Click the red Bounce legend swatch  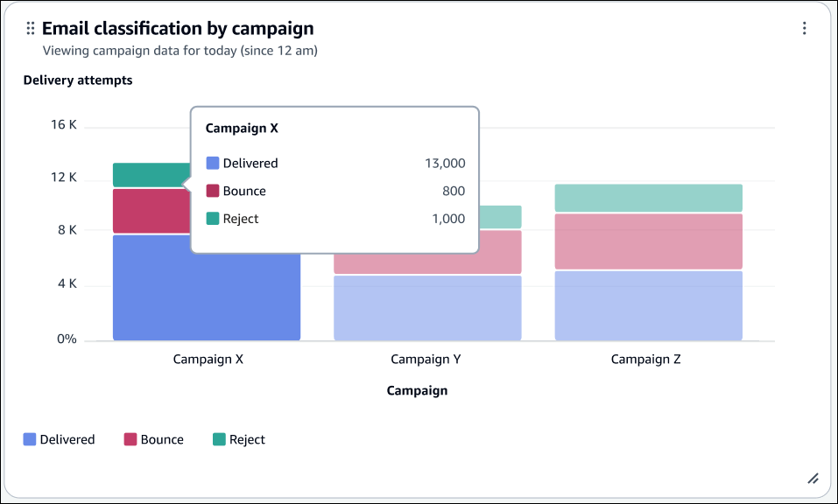tap(130, 439)
